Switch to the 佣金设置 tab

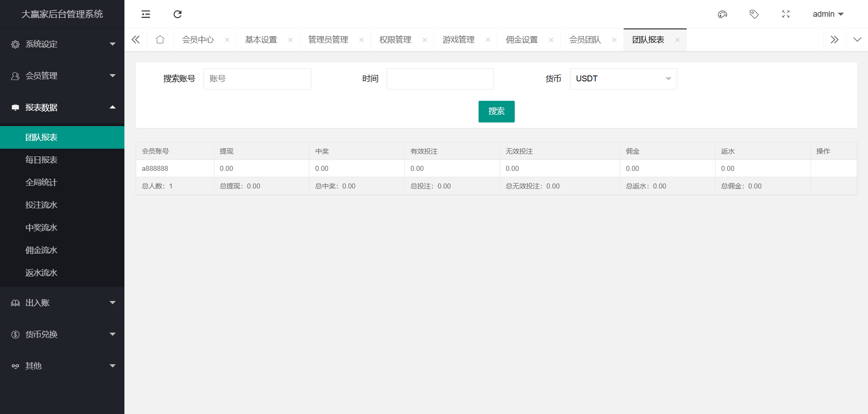(522, 40)
